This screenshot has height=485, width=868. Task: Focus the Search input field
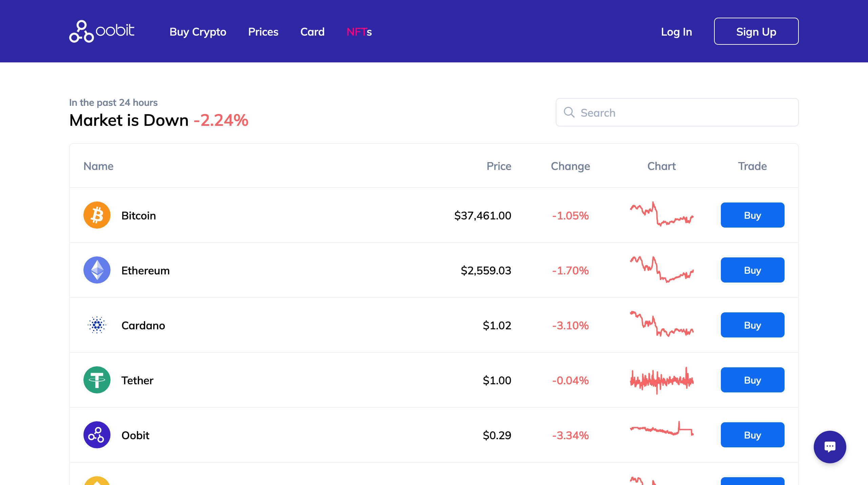point(685,112)
